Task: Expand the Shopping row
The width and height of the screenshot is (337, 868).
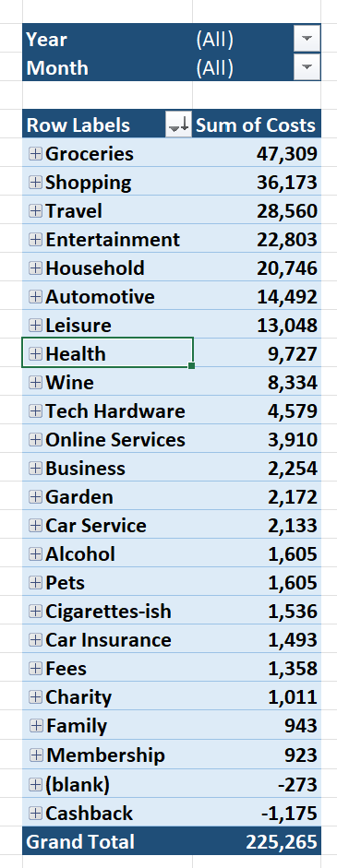Action: [x=35, y=182]
